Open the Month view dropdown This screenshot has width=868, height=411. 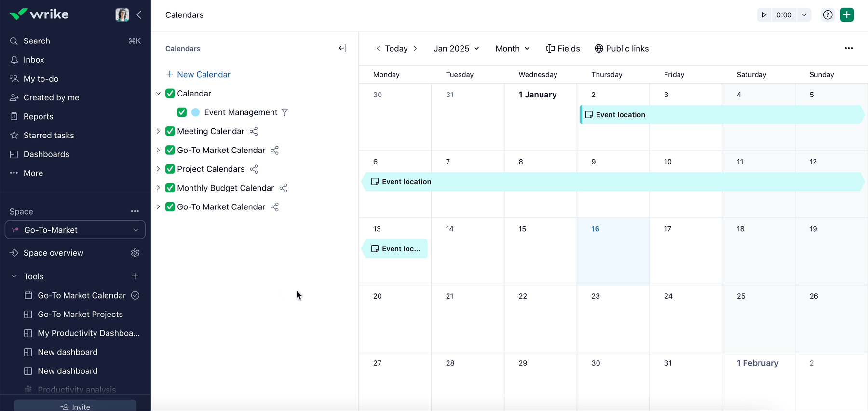[513, 49]
